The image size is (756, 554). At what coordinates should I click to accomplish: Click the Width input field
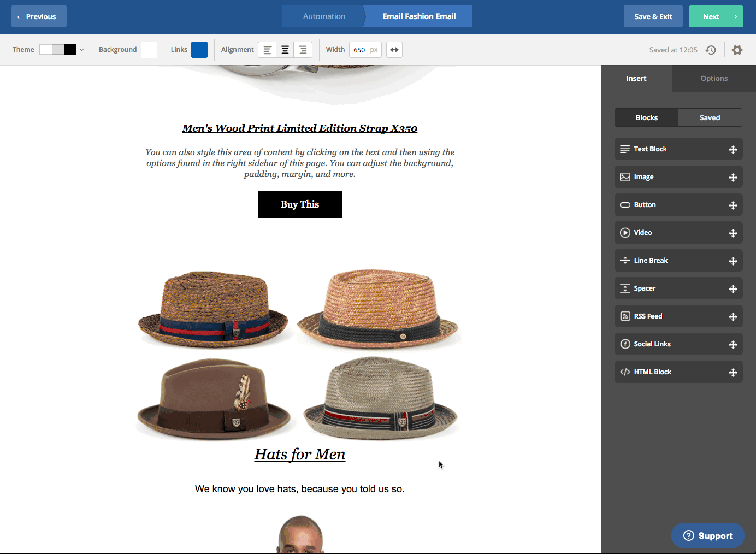point(360,50)
